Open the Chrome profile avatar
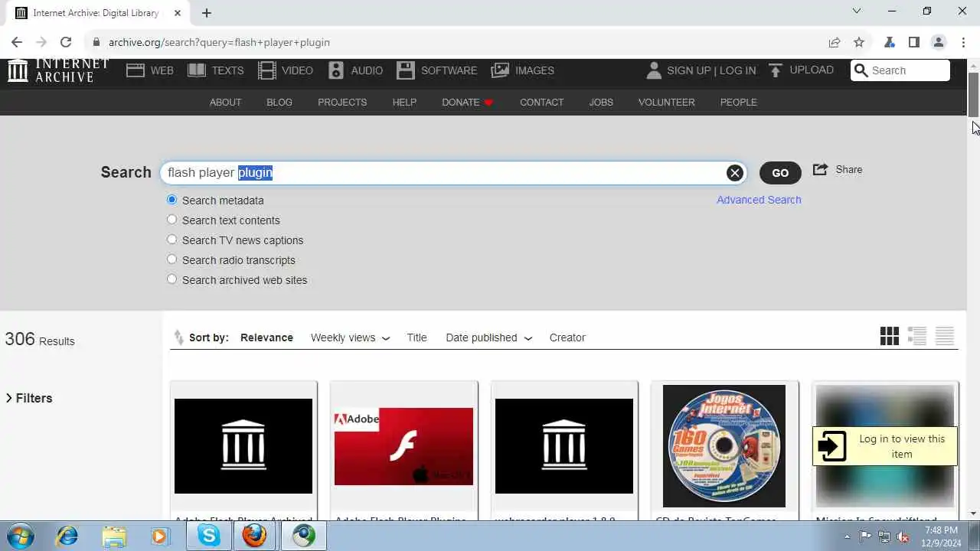Image resolution: width=980 pixels, height=551 pixels. click(939, 42)
